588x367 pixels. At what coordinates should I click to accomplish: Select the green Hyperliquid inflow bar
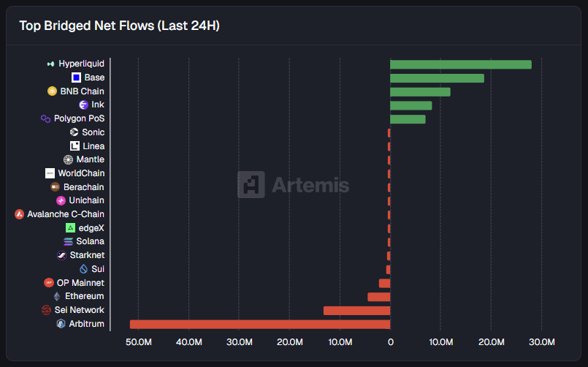(460, 64)
